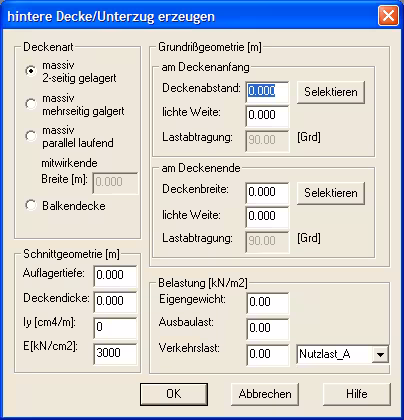Open Hilfe button
404x420 pixels.
(357, 394)
